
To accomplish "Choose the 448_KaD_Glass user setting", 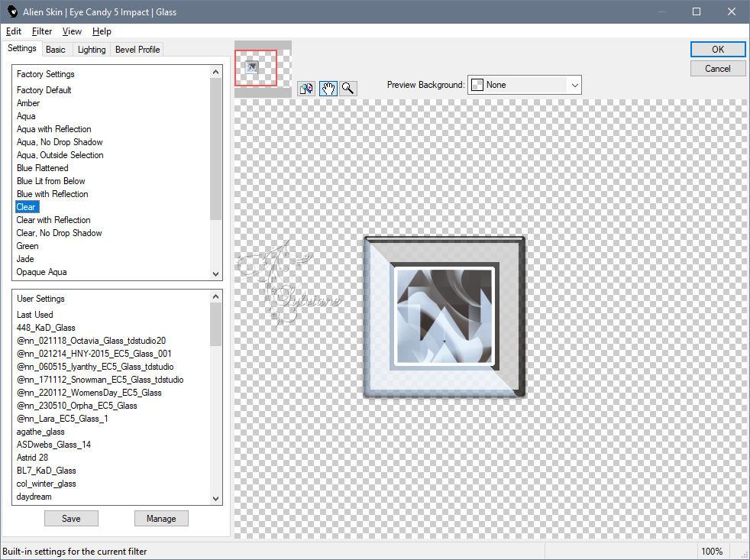I will point(46,328).
